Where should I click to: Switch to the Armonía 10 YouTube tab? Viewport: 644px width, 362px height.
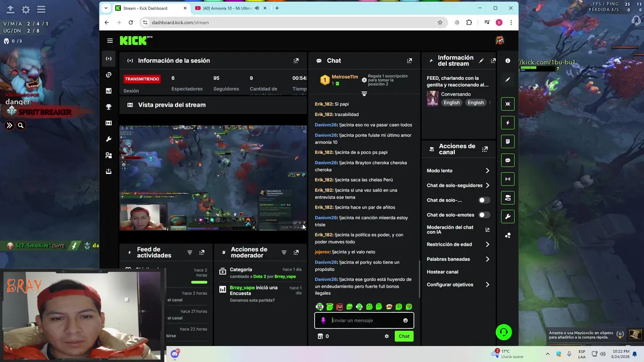230,8
